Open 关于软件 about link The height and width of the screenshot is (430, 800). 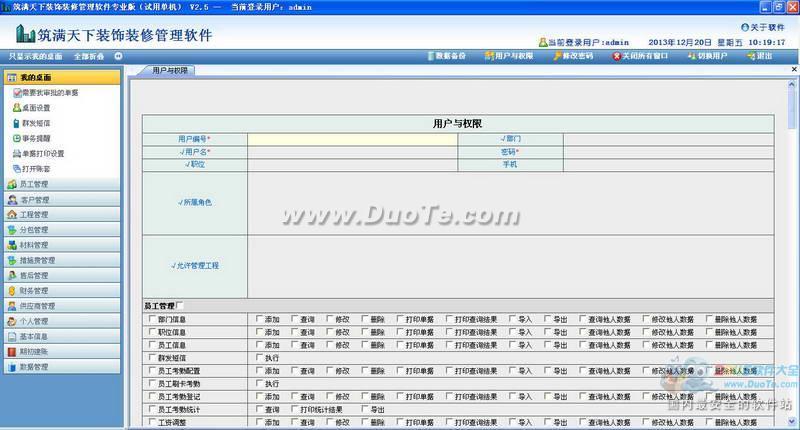[763, 27]
